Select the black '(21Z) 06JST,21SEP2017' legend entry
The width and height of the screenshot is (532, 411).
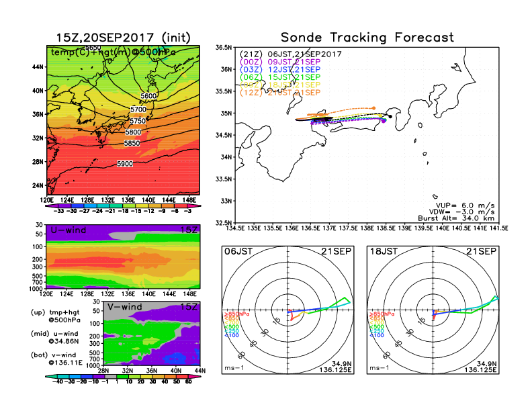pos(290,54)
